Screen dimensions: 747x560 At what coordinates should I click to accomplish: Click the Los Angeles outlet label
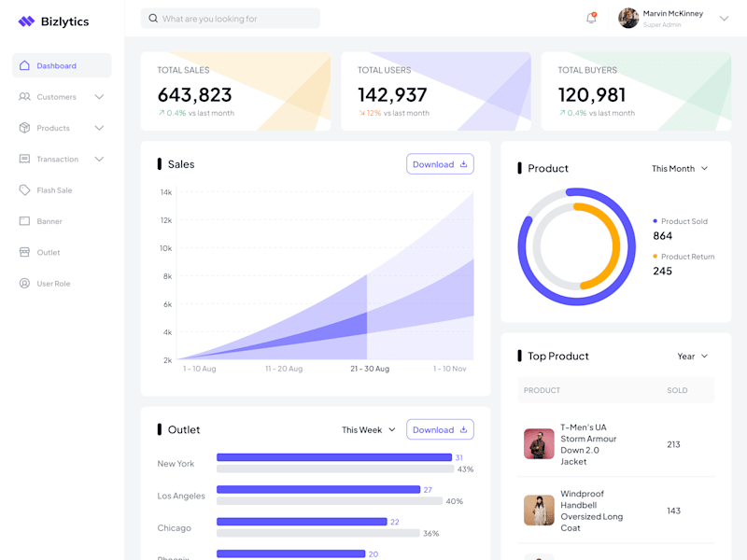click(181, 496)
